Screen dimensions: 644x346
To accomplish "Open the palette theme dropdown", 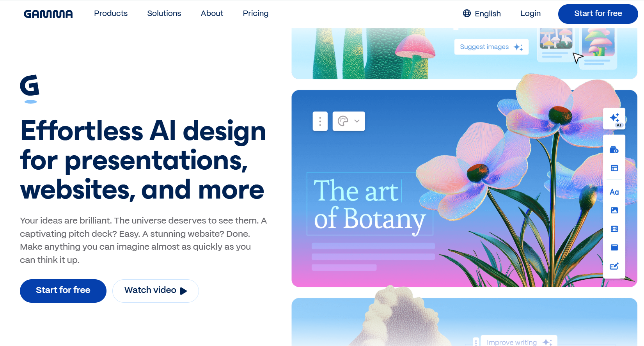I will 349,121.
